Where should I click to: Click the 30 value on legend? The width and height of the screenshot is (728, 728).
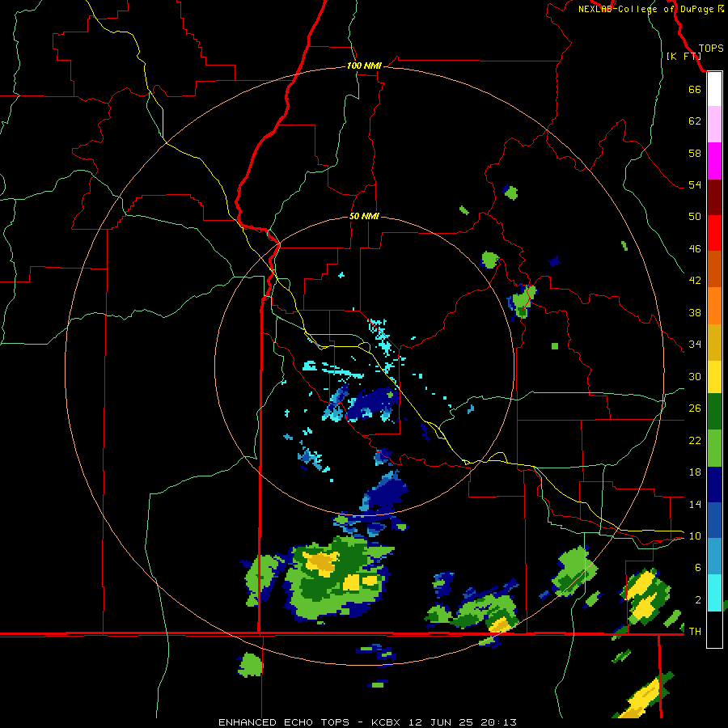pyautogui.click(x=695, y=376)
